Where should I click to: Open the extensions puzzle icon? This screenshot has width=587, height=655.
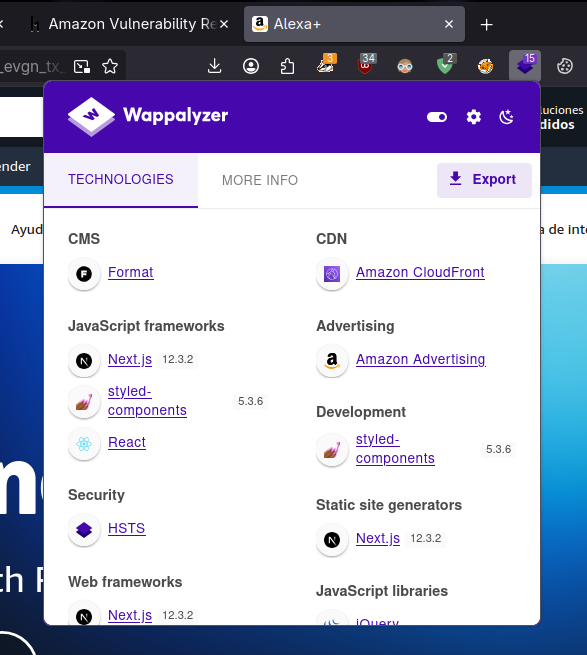pyautogui.click(x=287, y=66)
